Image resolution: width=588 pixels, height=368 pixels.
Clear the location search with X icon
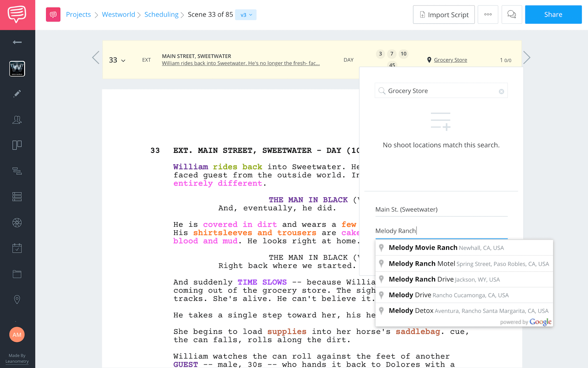coord(501,91)
